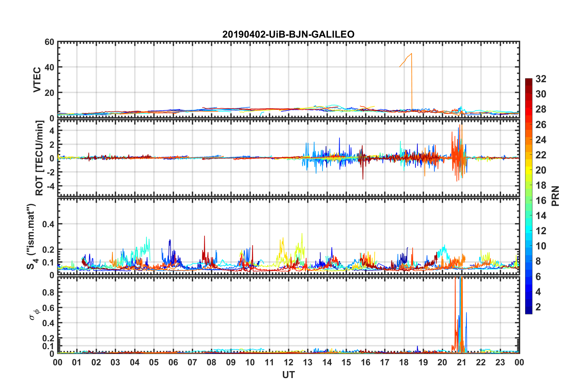Click the ROT [TECU/min] axis label

39,158
